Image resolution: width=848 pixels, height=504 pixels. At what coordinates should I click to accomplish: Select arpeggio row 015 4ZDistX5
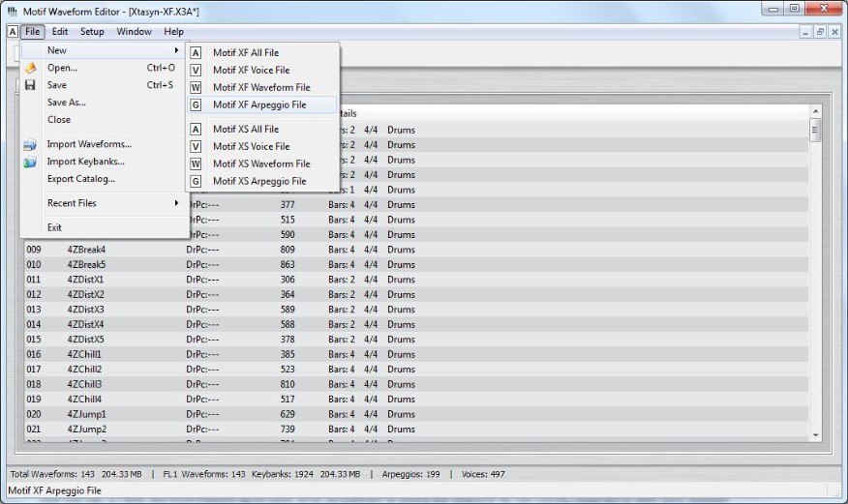point(416,340)
